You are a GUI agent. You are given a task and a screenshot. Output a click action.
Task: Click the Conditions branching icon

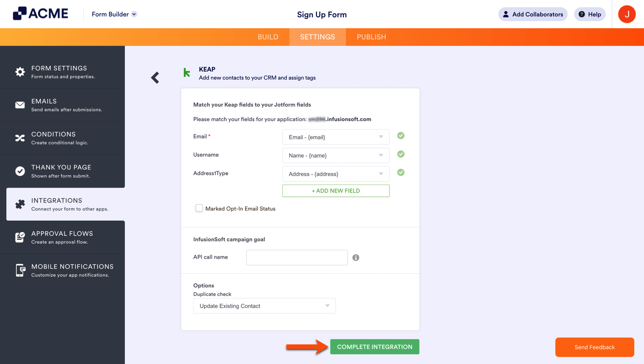click(20, 138)
